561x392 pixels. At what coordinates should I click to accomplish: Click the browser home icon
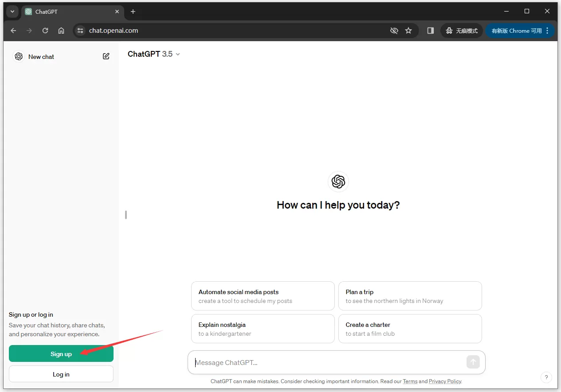(x=61, y=31)
